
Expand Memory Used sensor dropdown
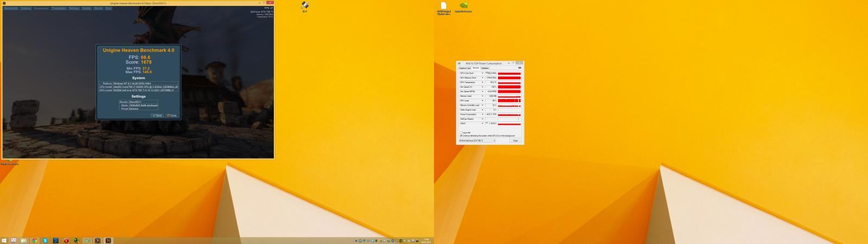(482, 96)
